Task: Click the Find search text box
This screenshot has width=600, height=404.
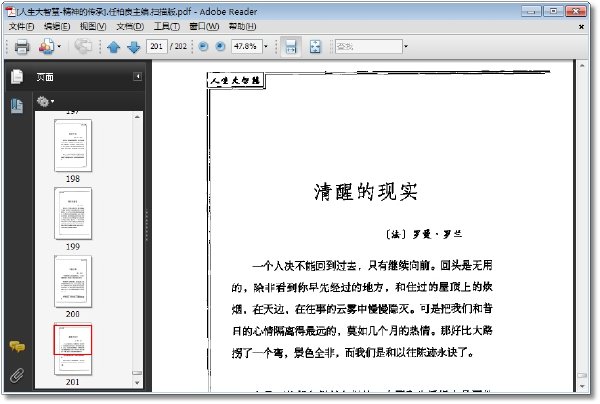Action: coord(368,47)
